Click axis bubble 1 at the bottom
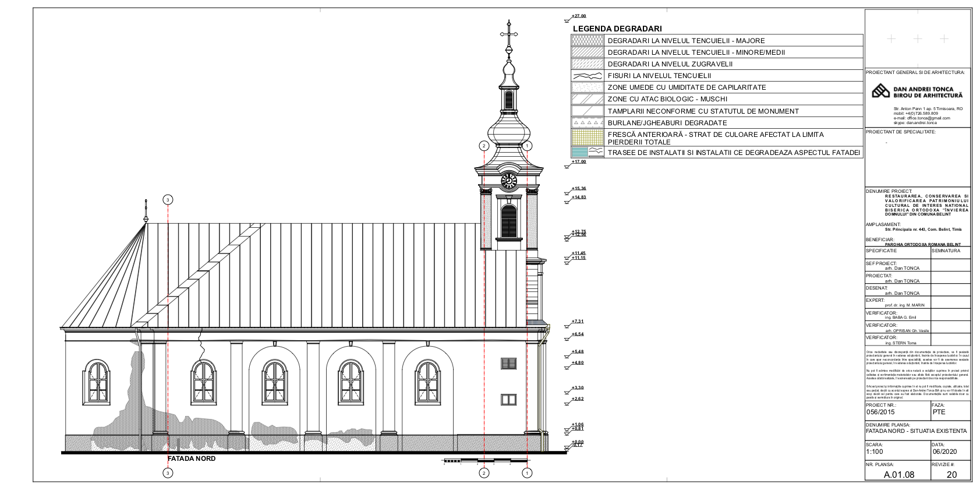980x490 pixels. [x=527, y=473]
